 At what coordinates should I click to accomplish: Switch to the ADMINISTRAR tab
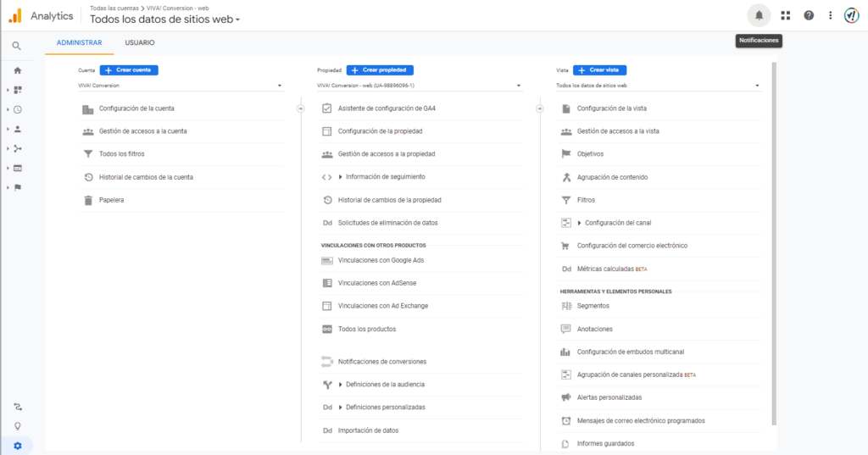(79, 42)
